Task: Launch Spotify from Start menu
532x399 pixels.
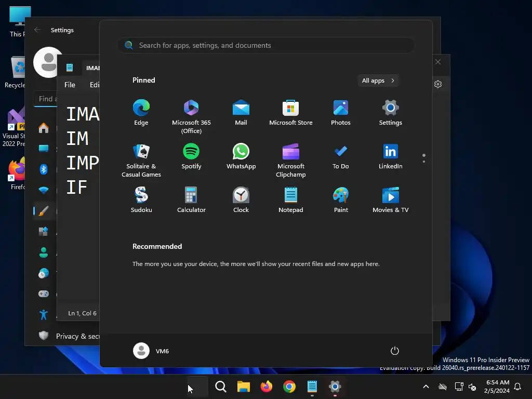Action: [191, 156]
